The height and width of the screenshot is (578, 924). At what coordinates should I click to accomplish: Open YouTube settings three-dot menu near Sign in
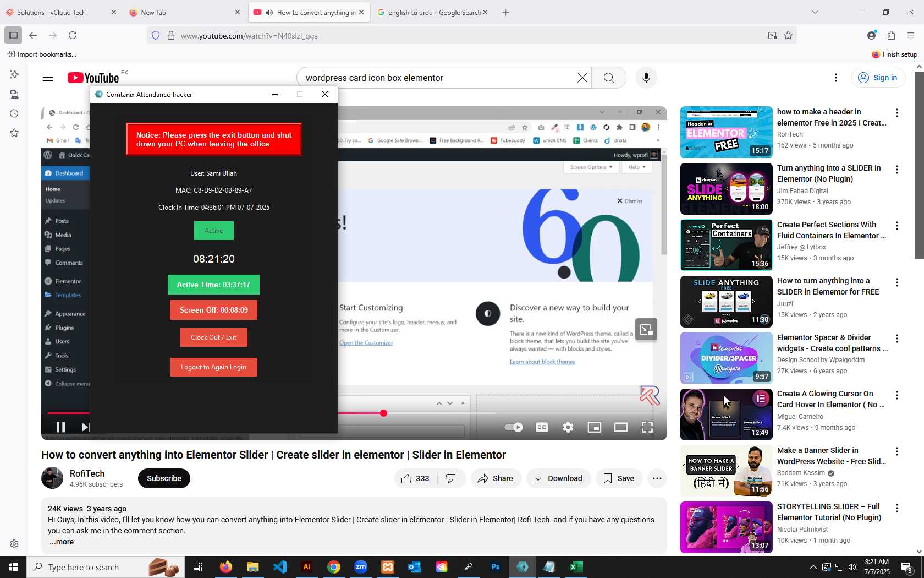(836, 78)
